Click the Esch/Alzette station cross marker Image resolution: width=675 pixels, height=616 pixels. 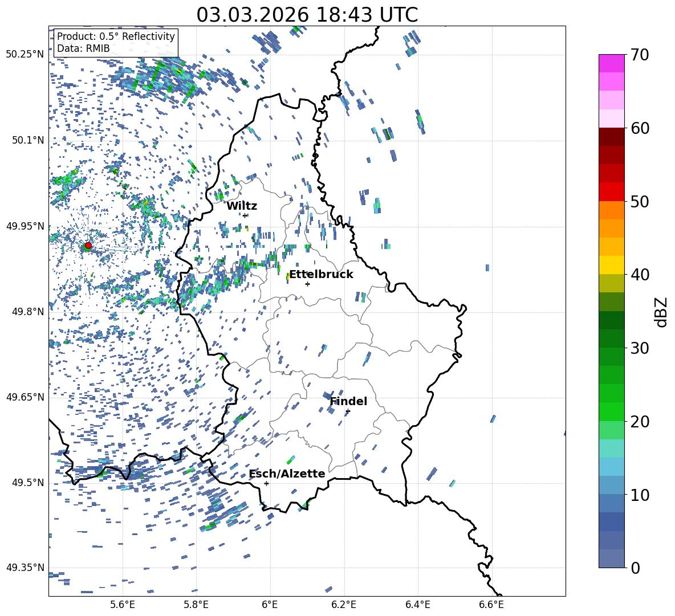click(266, 483)
